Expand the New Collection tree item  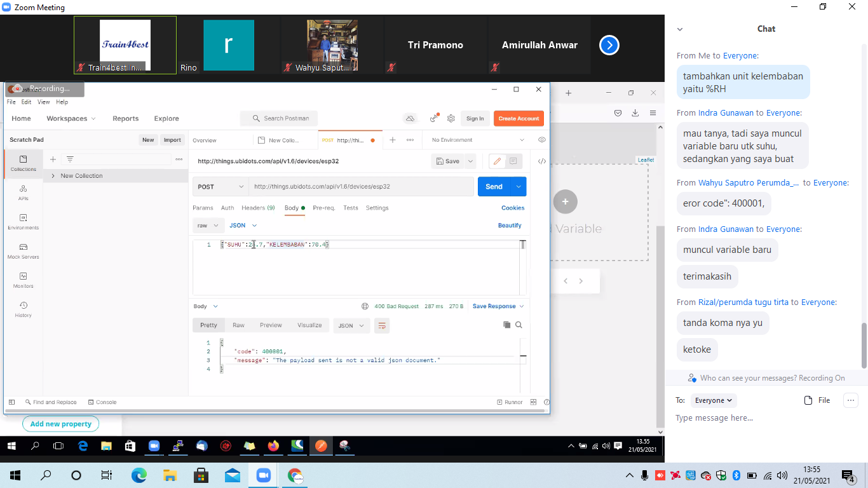53,176
